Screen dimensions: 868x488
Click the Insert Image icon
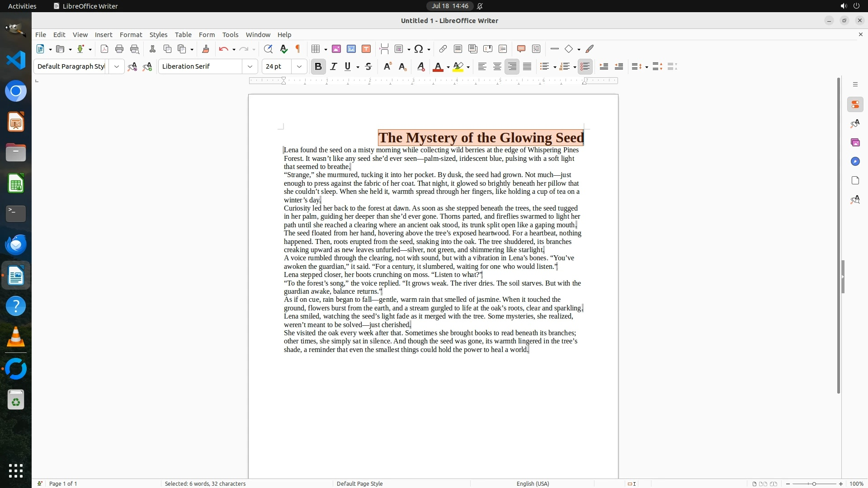(x=336, y=49)
